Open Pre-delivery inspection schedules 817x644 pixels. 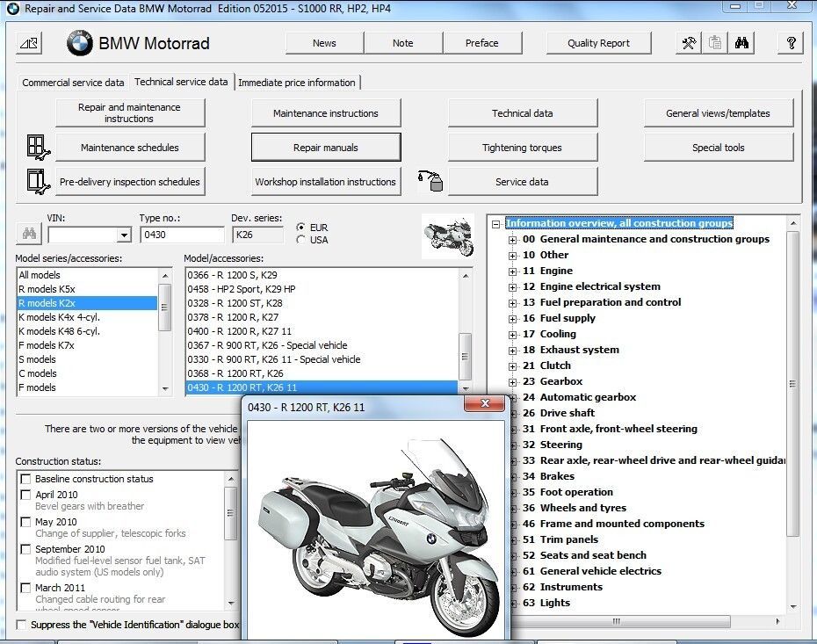click(130, 182)
